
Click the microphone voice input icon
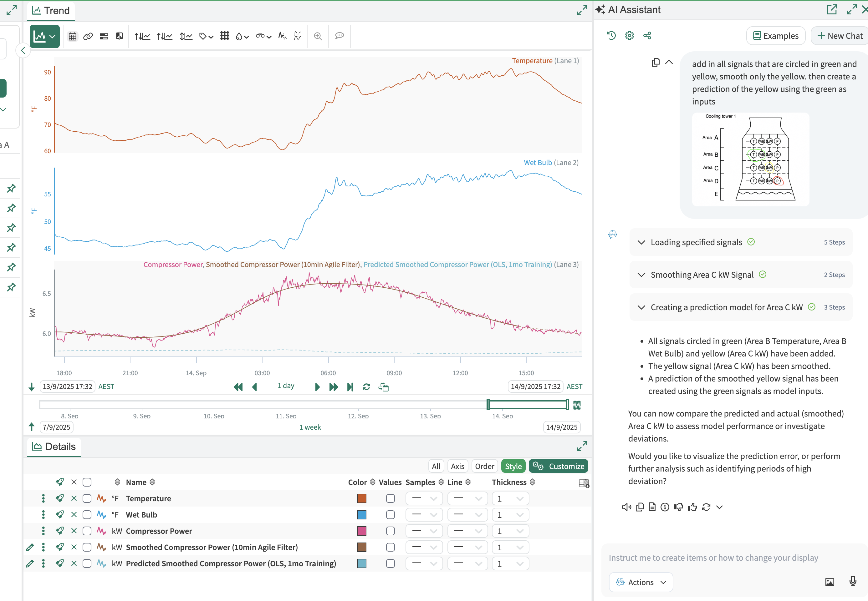853,581
